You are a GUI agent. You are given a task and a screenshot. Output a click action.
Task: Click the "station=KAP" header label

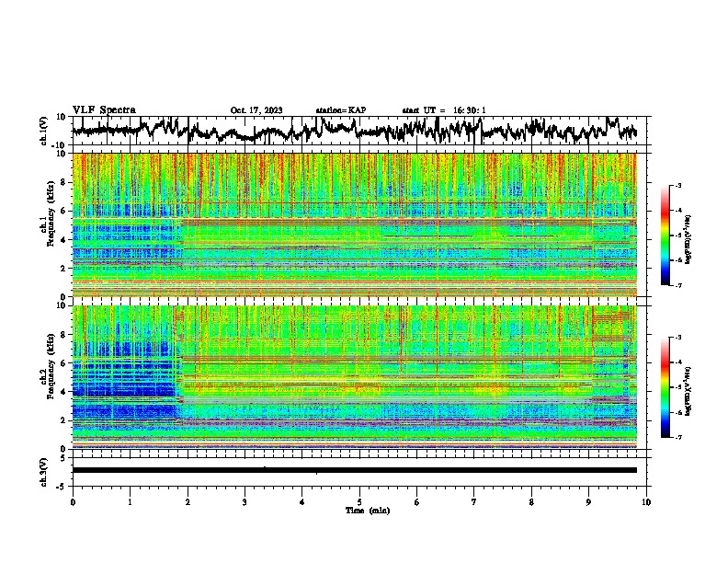click(x=341, y=110)
